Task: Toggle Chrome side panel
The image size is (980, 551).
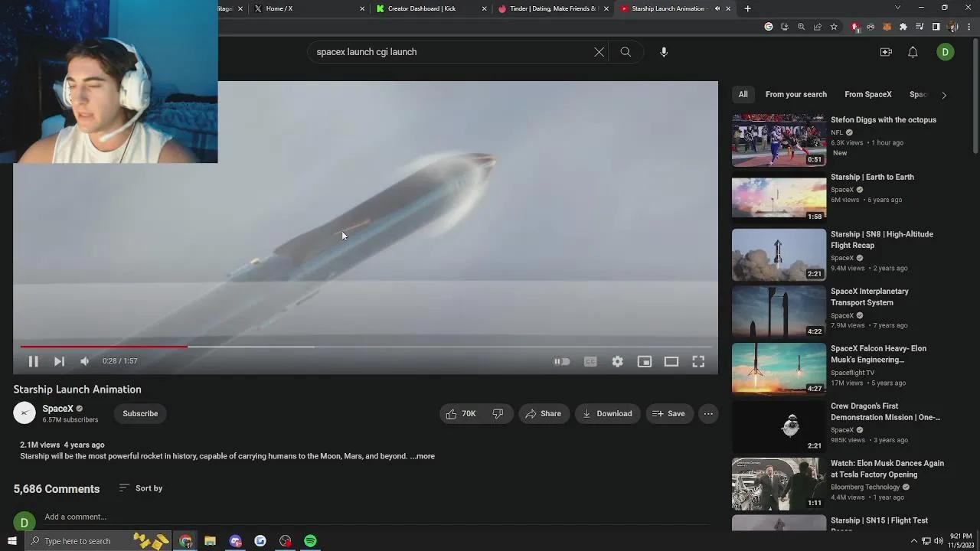Action: tap(936, 27)
